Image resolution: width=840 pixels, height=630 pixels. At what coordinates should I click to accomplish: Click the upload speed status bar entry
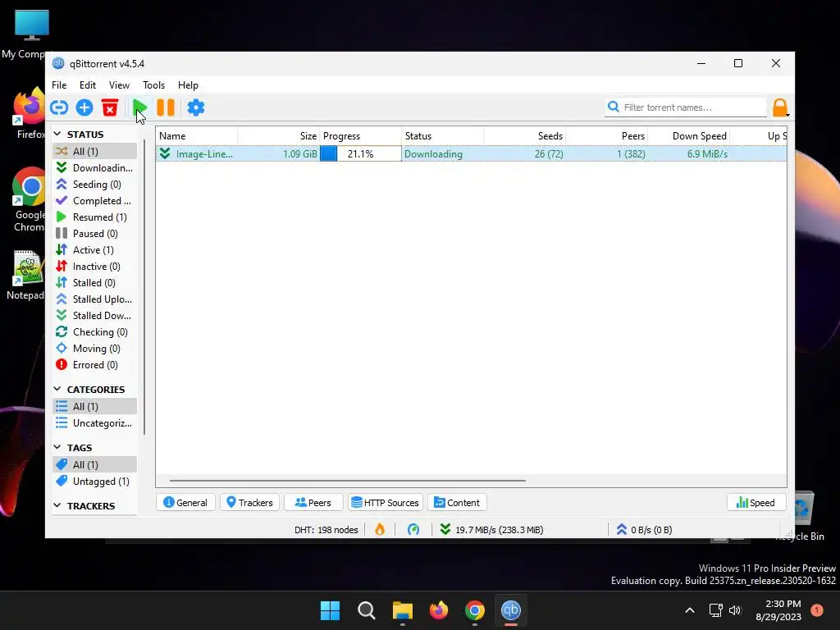pyautogui.click(x=645, y=530)
